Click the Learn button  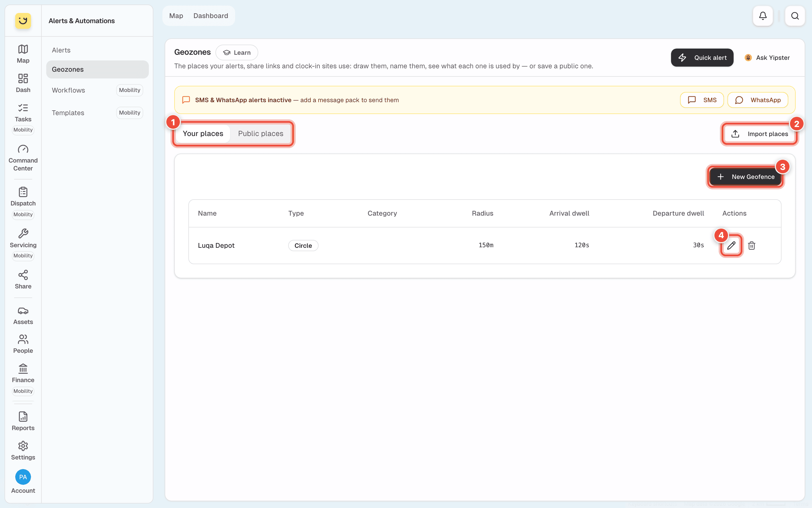237,52
